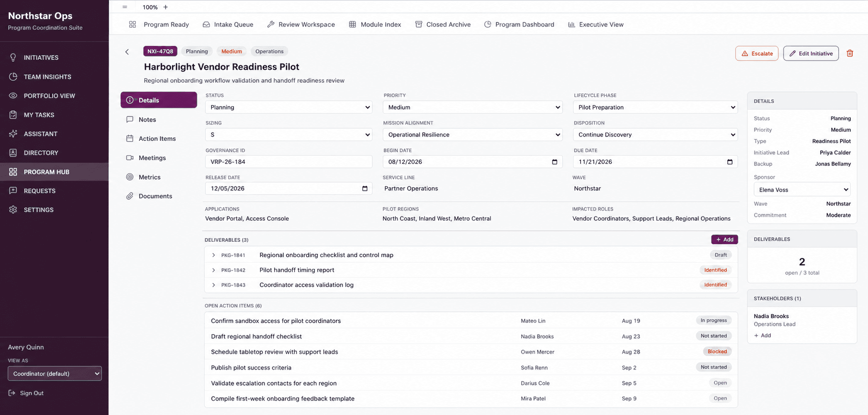Open the Sizing dropdown showing S

[289, 135]
